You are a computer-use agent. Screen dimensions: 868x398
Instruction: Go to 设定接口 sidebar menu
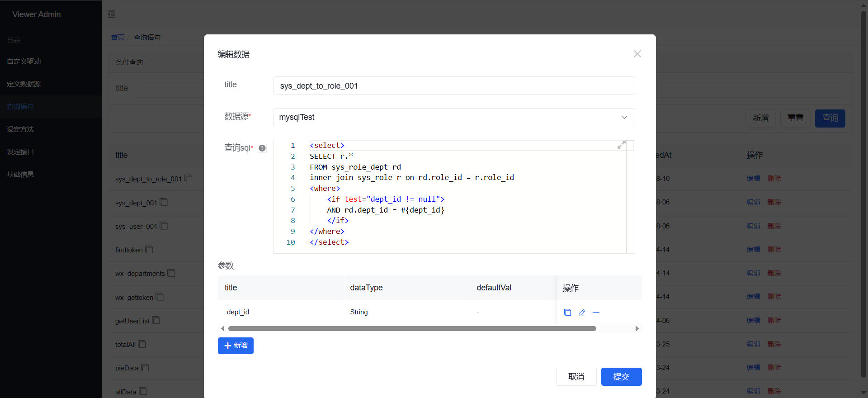point(20,152)
